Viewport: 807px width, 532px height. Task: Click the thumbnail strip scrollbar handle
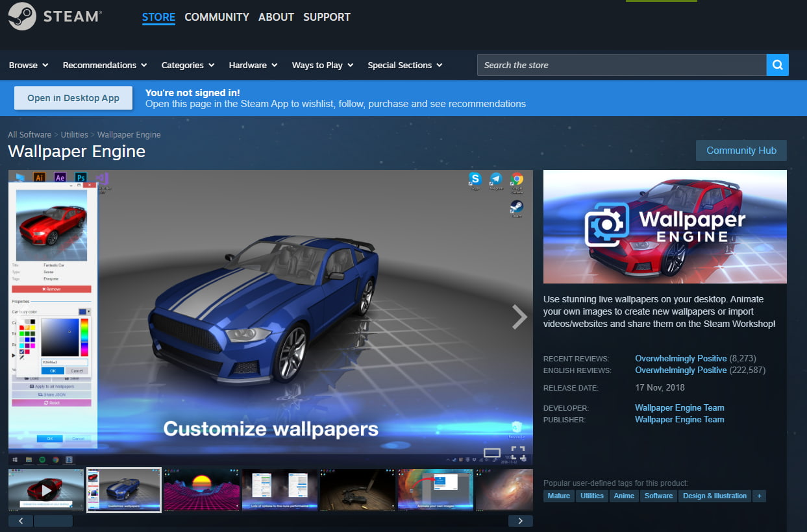[x=53, y=521]
